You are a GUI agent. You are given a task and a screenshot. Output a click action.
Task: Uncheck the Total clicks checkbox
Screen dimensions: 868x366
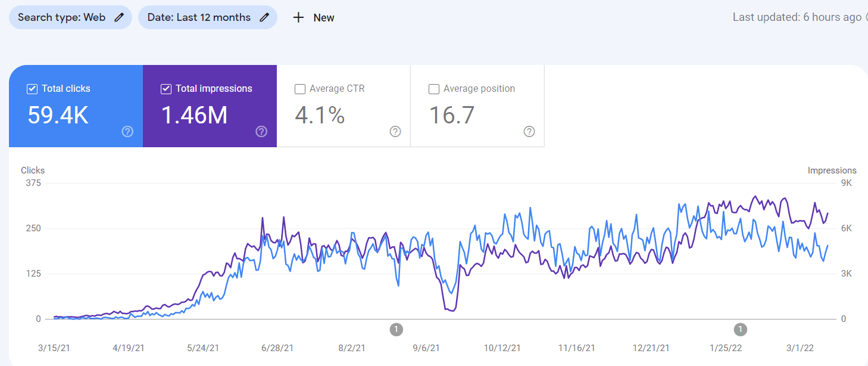pos(33,89)
